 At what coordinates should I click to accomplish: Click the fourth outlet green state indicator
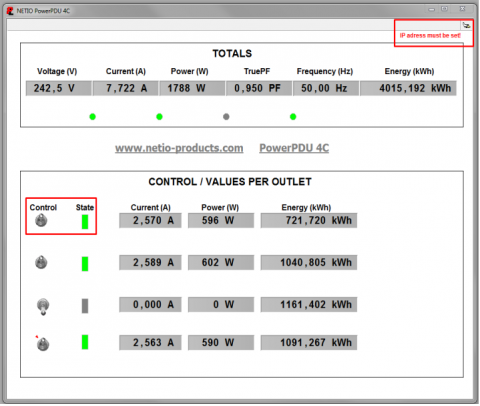[x=85, y=342]
